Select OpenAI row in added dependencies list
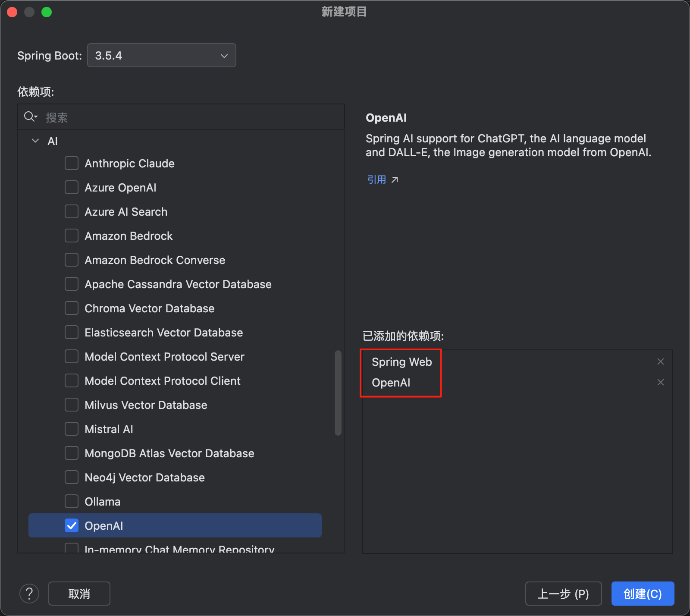 517,383
